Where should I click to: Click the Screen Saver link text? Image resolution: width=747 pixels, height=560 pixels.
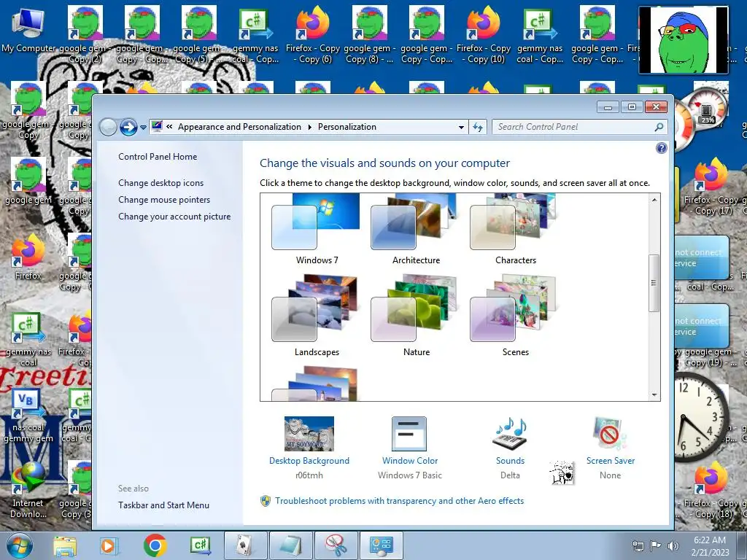611,461
